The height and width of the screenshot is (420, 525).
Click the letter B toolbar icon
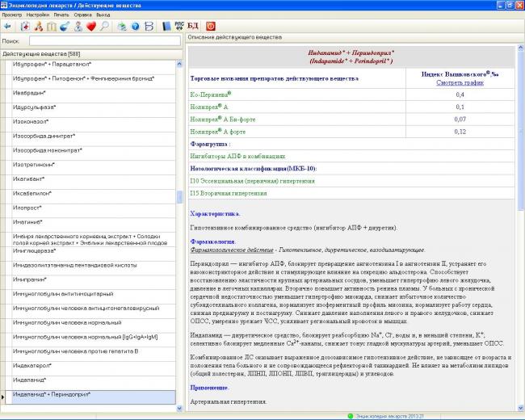[x=149, y=26]
